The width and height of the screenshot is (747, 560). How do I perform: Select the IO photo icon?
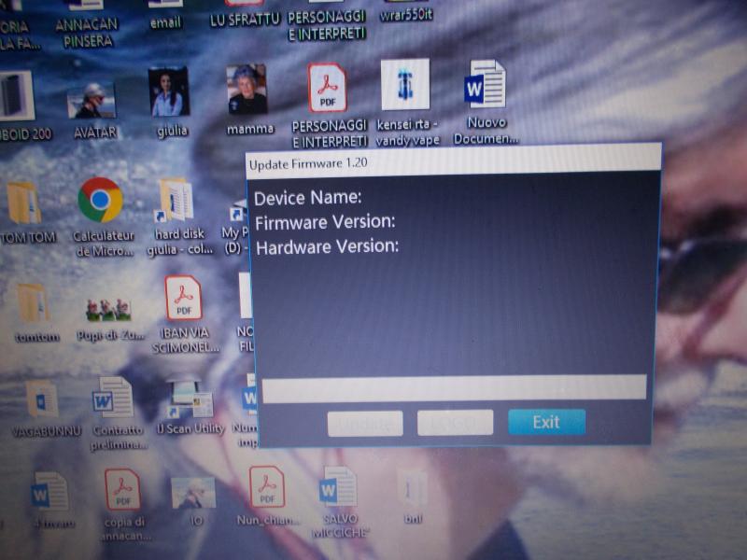[x=193, y=493]
